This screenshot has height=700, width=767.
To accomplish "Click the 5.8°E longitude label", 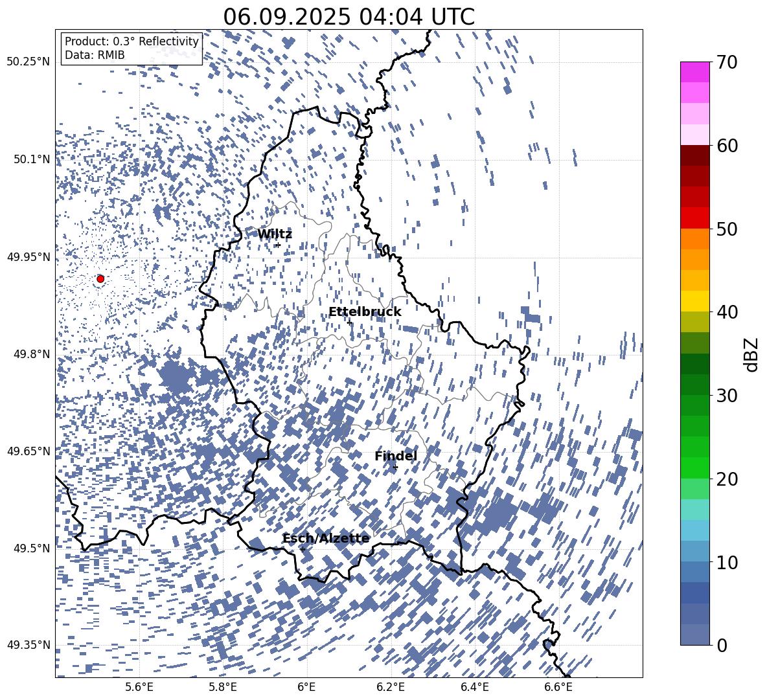I will point(223,688).
